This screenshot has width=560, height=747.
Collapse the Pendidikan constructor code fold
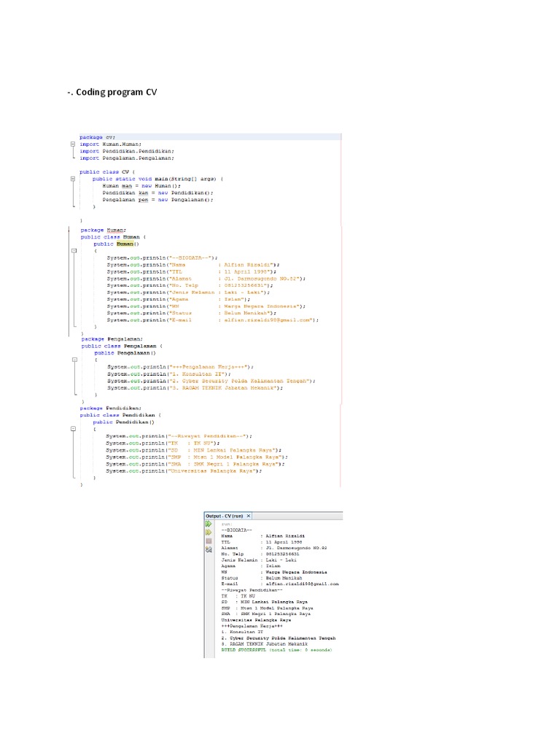(x=74, y=429)
